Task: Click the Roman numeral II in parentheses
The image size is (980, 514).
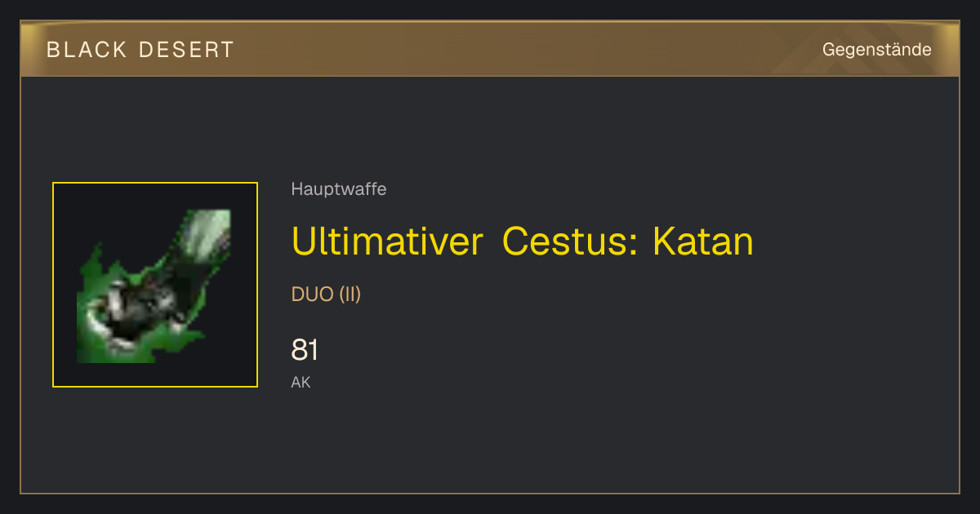Action: click(x=350, y=295)
